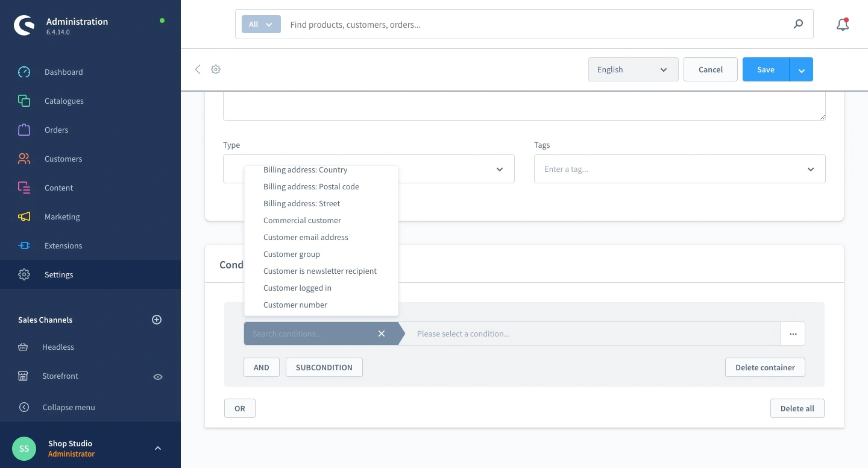Clear condition search with X icon
This screenshot has width=868, height=468.
pos(382,334)
